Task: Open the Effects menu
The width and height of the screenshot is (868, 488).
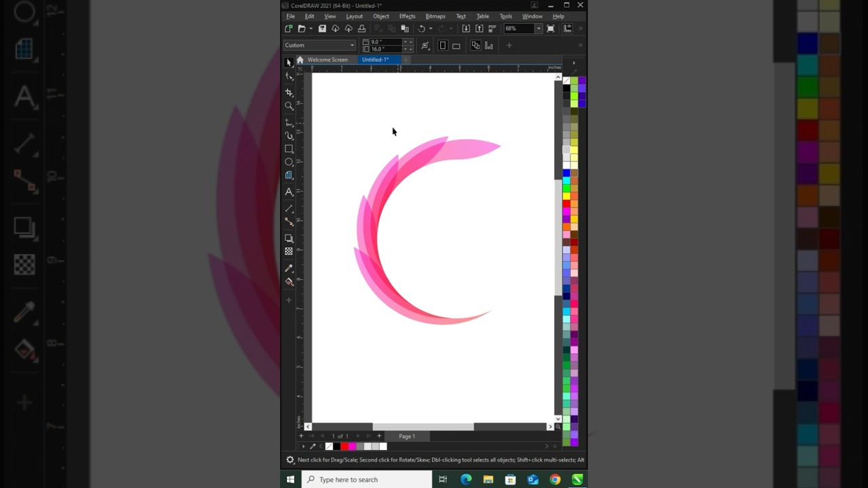Action: tap(407, 16)
